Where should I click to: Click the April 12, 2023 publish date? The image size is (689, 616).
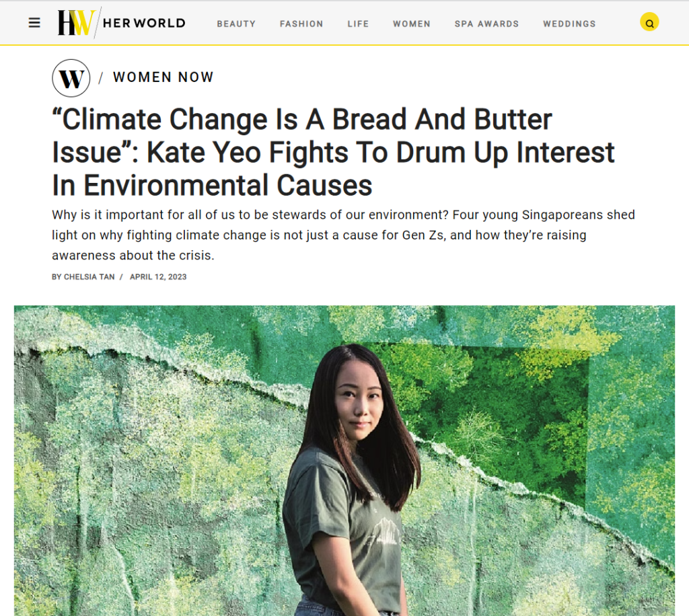click(158, 277)
